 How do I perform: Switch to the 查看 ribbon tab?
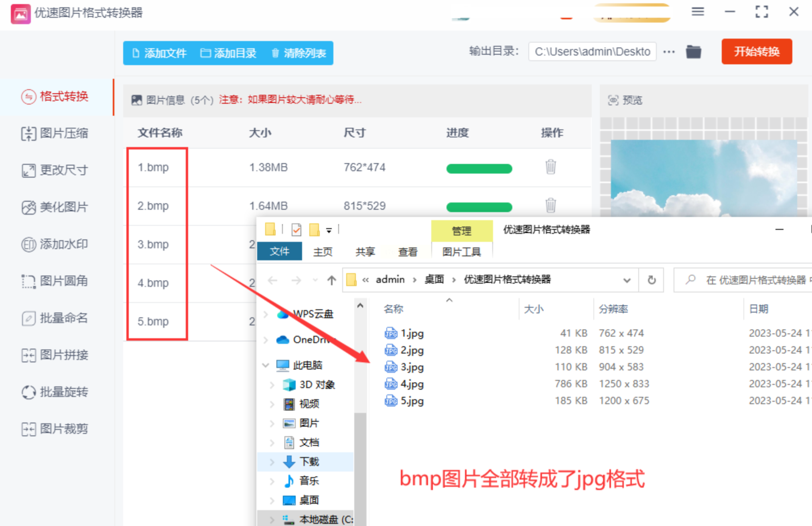408,252
